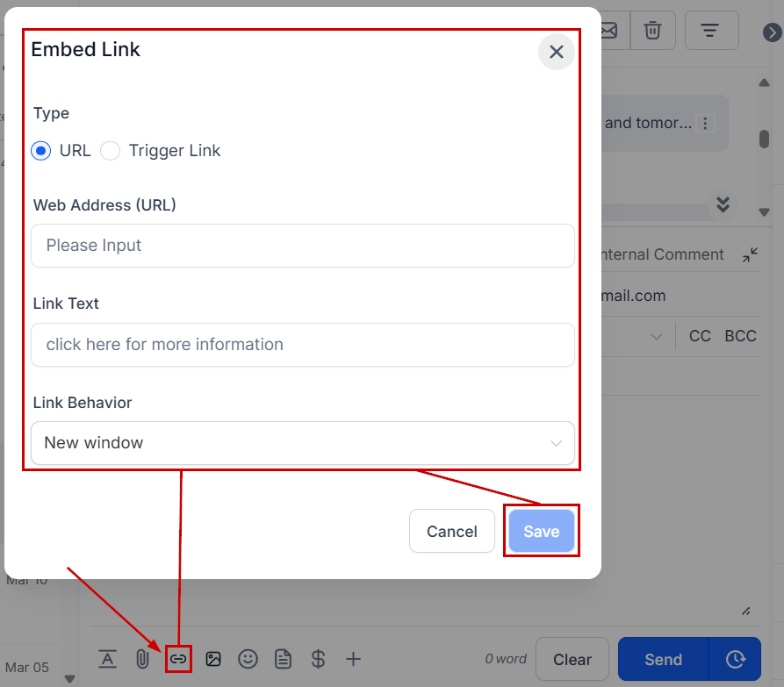The width and height of the screenshot is (784, 687).
Task: Collapse the composer with shrink arrows icon
Action: (x=750, y=254)
